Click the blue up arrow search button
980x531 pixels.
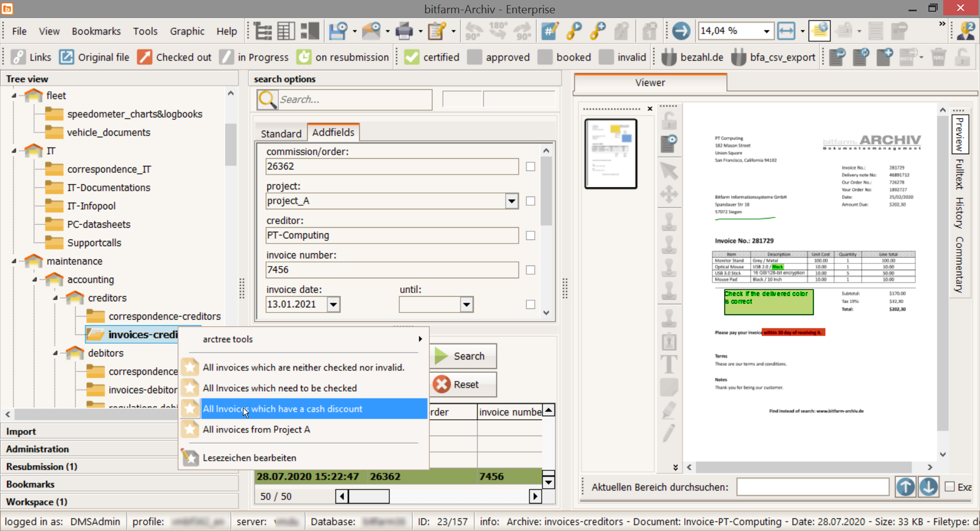(x=905, y=487)
